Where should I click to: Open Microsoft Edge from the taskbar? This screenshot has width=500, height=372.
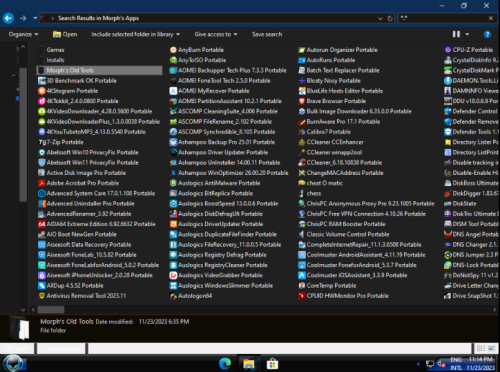coord(225,363)
